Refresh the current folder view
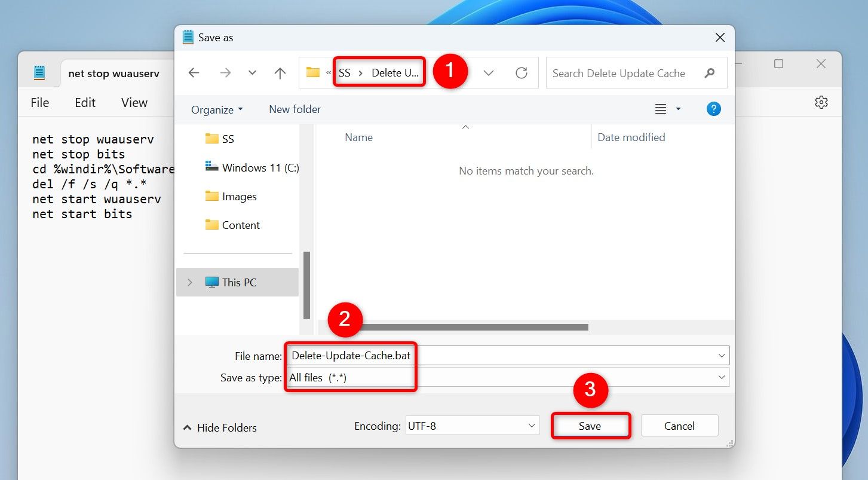This screenshot has width=868, height=480. coord(521,72)
